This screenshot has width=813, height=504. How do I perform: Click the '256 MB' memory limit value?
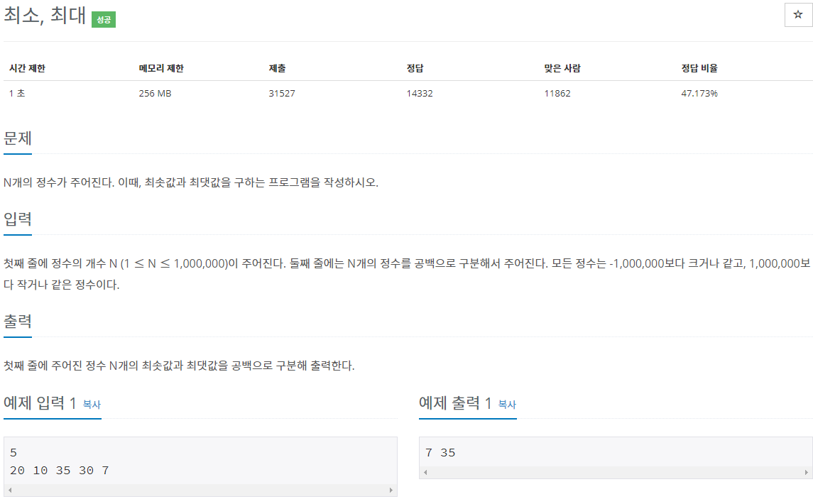155,93
